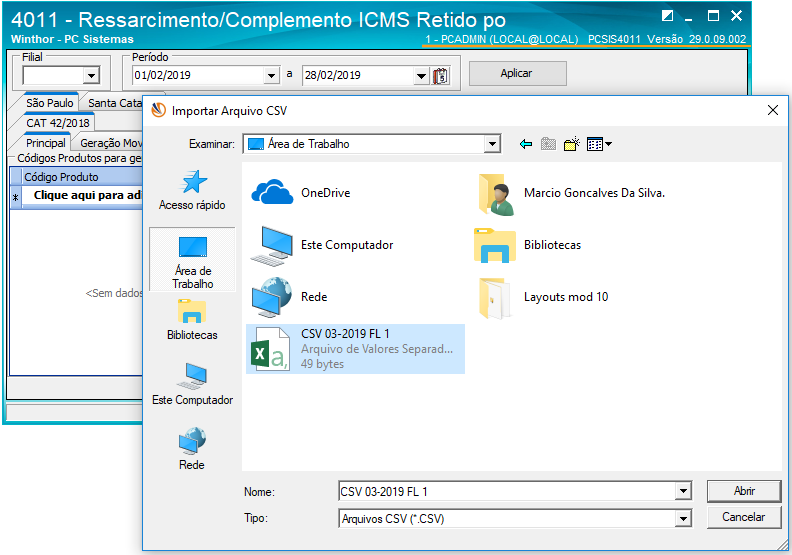Click the Nome file name text field
The height and width of the screenshot is (555, 792).
pos(507,491)
